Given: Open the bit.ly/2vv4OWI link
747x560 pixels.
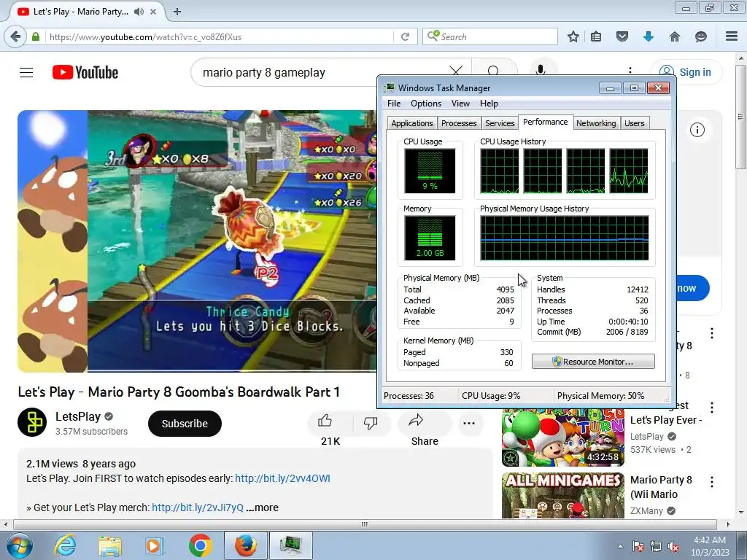Looking at the screenshot, I should coord(282,478).
